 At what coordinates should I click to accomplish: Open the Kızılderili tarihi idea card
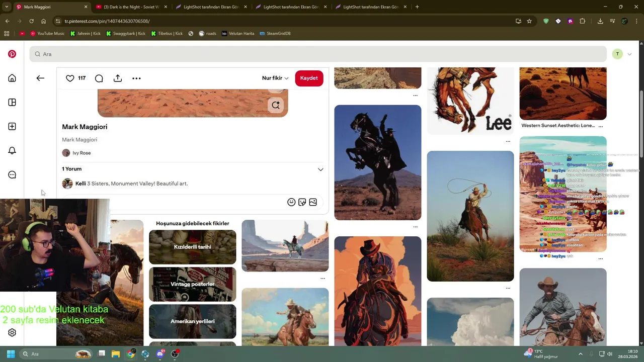tap(192, 247)
